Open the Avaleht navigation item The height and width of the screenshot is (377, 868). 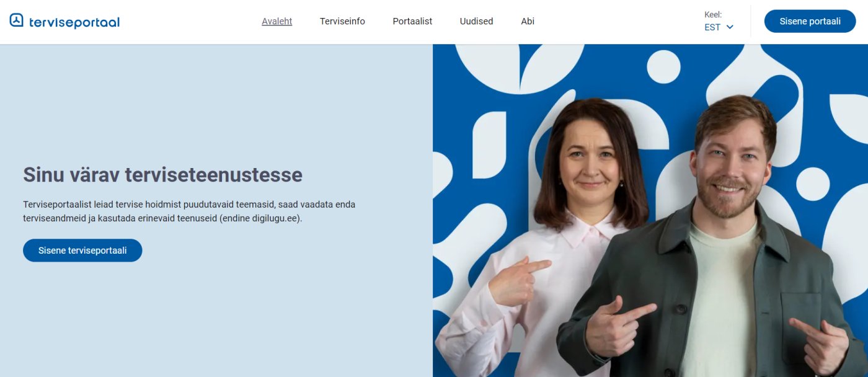pos(277,21)
